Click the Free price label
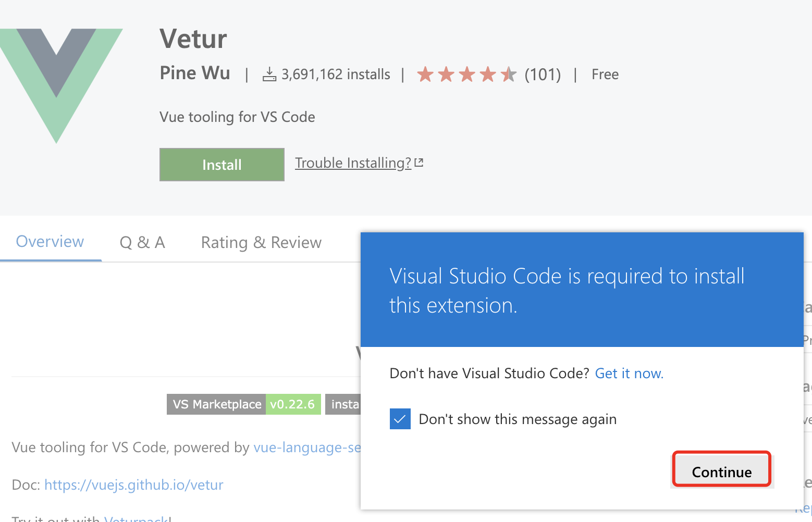812x522 pixels. point(605,74)
